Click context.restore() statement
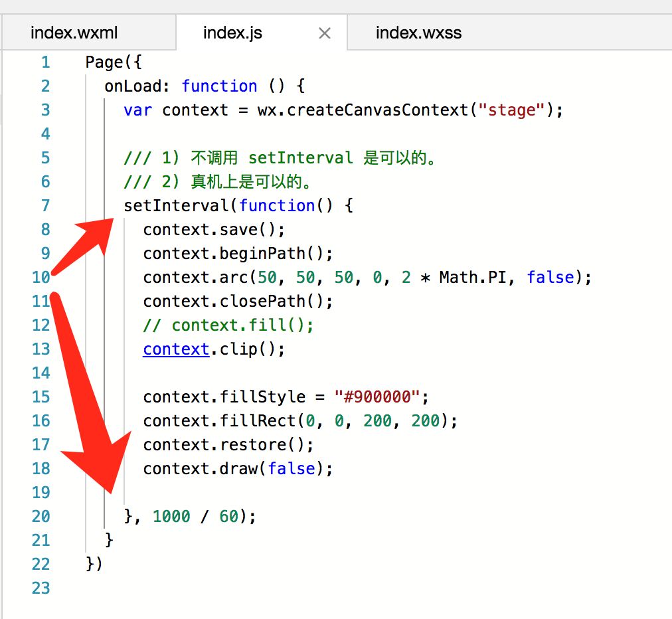 [x=228, y=445]
